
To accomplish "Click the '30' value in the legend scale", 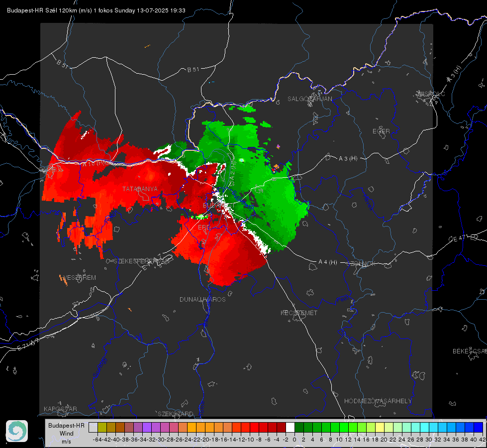I will pos(429,440).
